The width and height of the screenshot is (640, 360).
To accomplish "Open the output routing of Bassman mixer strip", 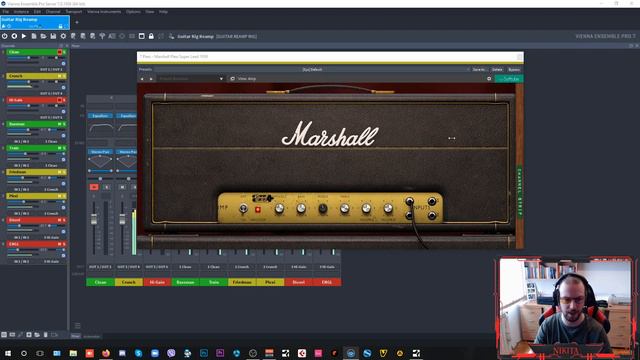I will point(185,267).
